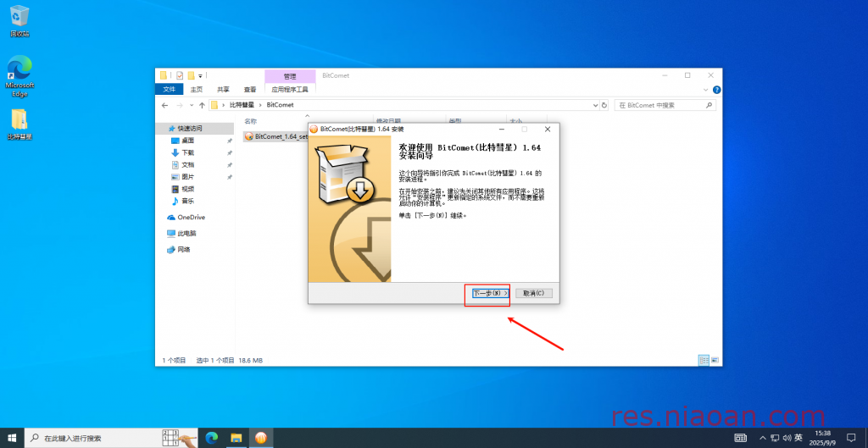The width and height of the screenshot is (868, 448).
Task: Click the folder icon at Explorer title bar's left
Action: (x=164, y=75)
